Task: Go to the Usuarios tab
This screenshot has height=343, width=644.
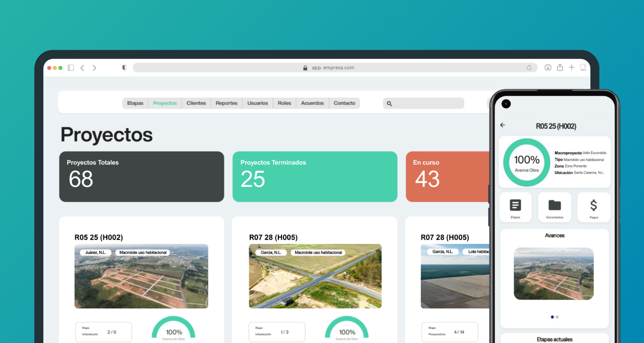Action: [258, 103]
